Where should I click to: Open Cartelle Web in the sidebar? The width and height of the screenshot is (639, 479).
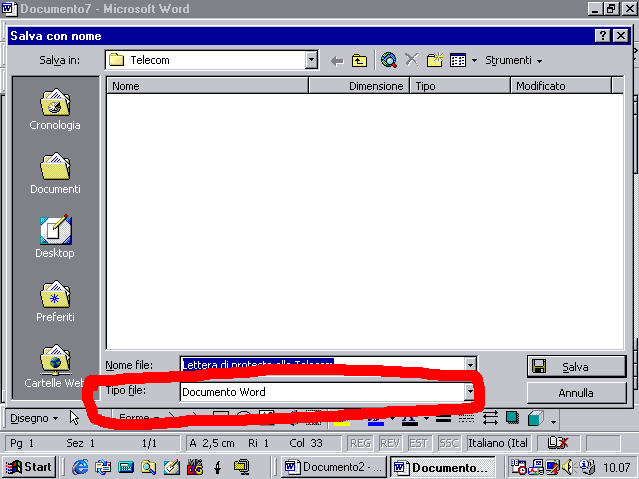point(55,366)
